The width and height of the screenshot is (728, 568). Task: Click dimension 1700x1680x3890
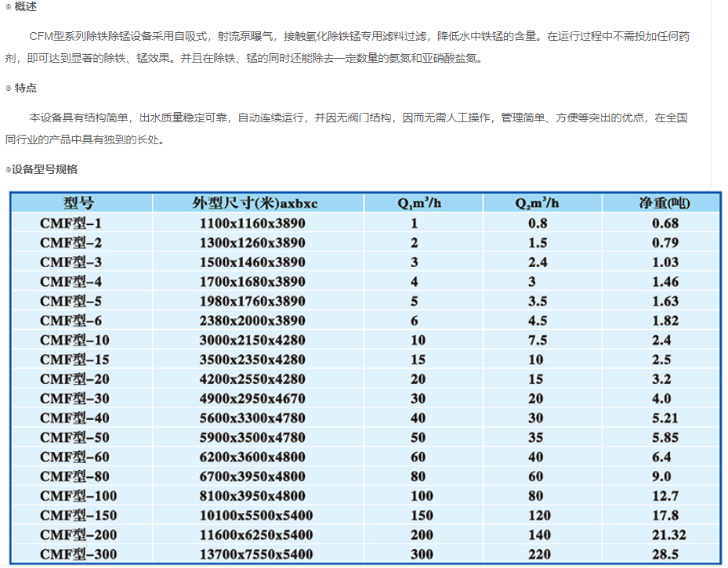coord(252,282)
